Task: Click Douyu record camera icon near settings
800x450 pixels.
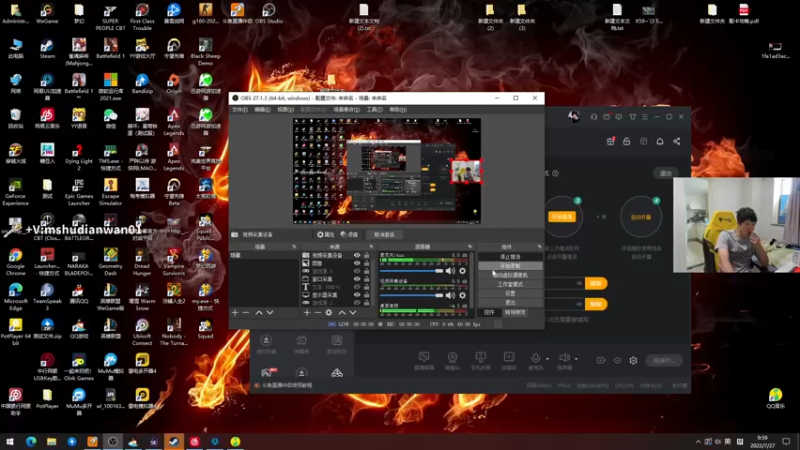Action: pyautogui.click(x=601, y=360)
